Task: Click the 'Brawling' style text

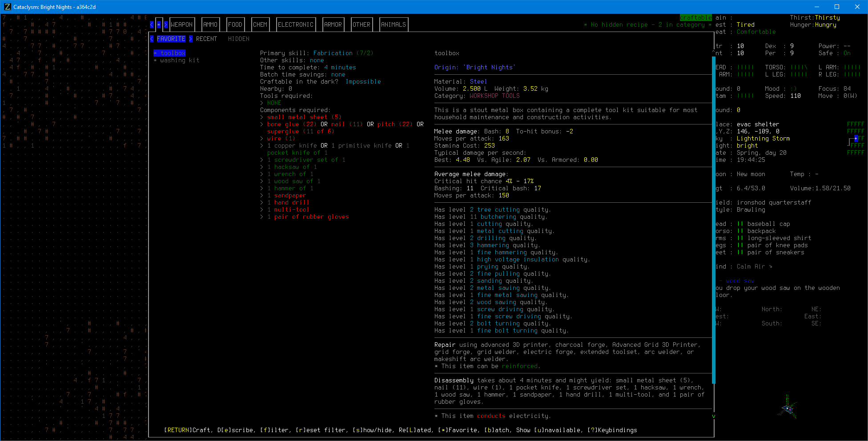Action: point(751,209)
